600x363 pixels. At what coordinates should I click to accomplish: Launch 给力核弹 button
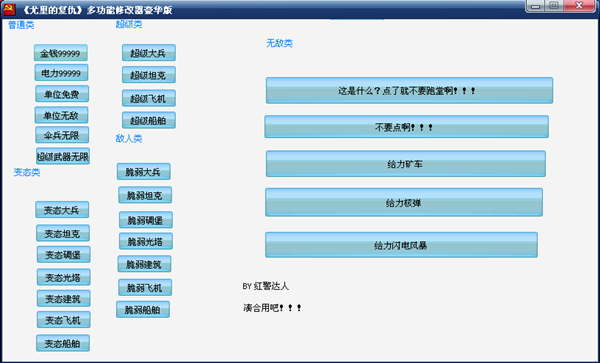click(404, 202)
